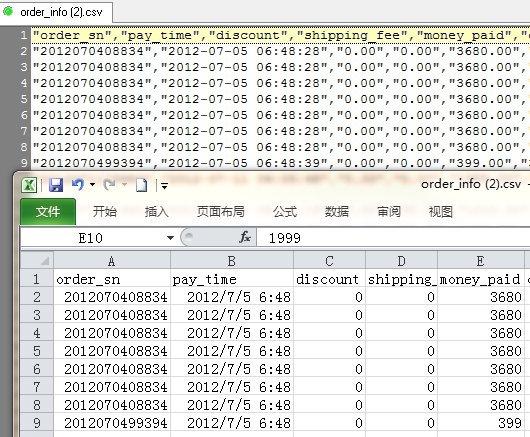
Task: Click the fx Insert Function icon
Action: 245,237
